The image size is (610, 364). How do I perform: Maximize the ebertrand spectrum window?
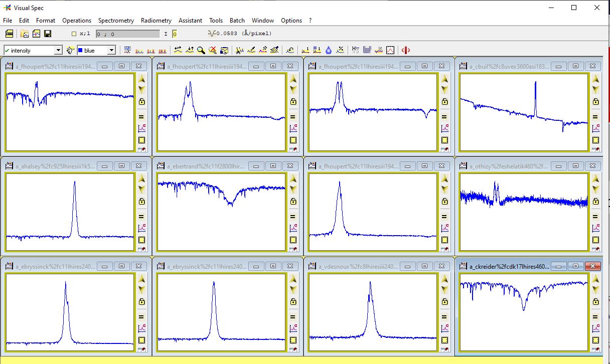(273, 165)
